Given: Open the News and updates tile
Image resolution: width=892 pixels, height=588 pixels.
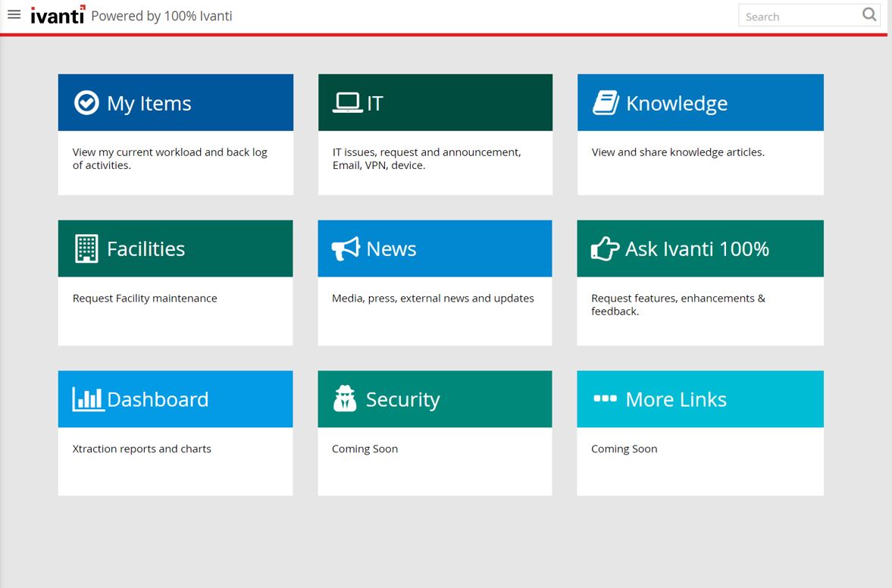Looking at the screenshot, I should pyautogui.click(x=435, y=282).
